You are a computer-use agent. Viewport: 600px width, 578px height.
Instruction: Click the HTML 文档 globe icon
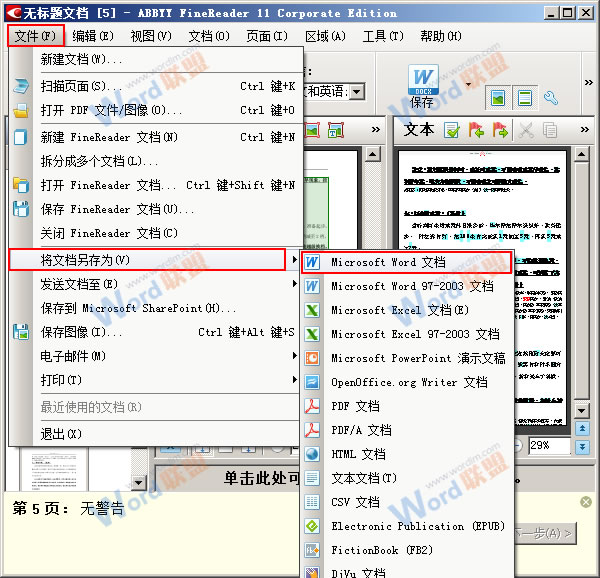pyautogui.click(x=312, y=454)
